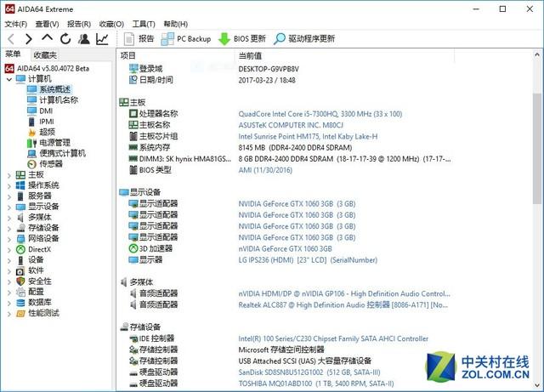Switch to the 收藏夹 tab
544x392 pixels.
pyautogui.click(x=45, y=55)
